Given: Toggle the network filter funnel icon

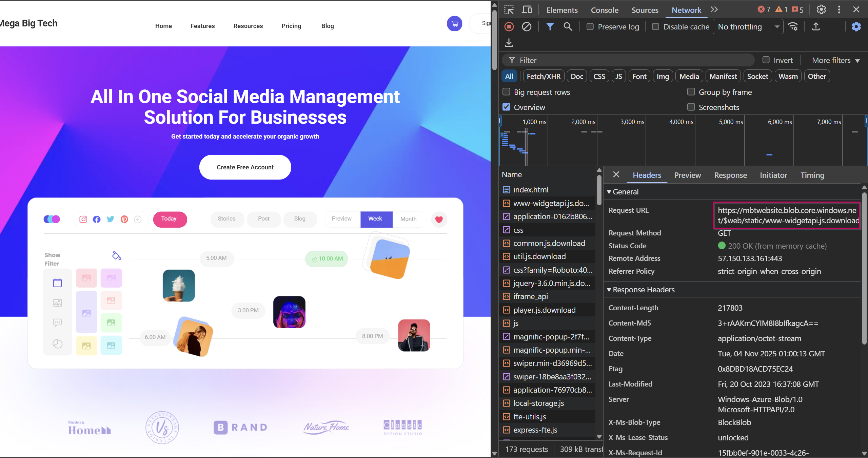Looking at the screenshot, I should tap(550, 27).
